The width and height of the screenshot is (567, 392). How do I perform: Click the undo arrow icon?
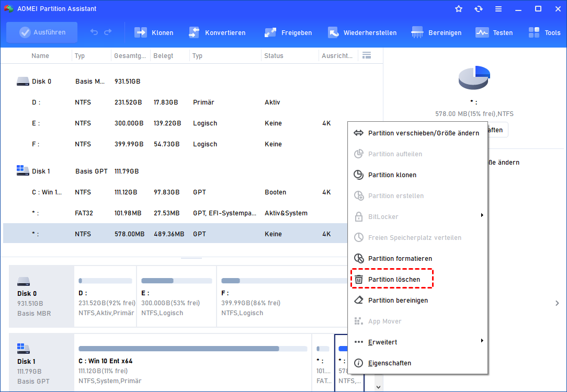(94, 32)
